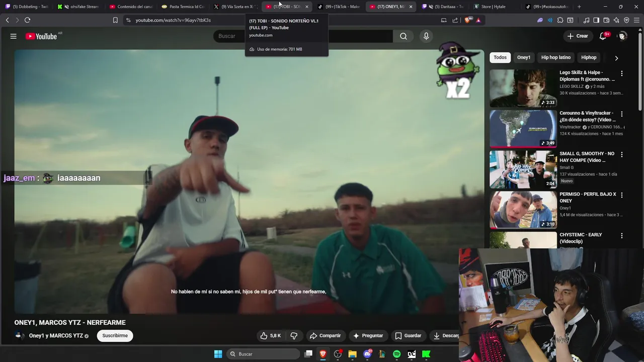Open options for Lego Skillz Diplomas video
The width and height of the screenshot is (644, 362).
[622, 73]
